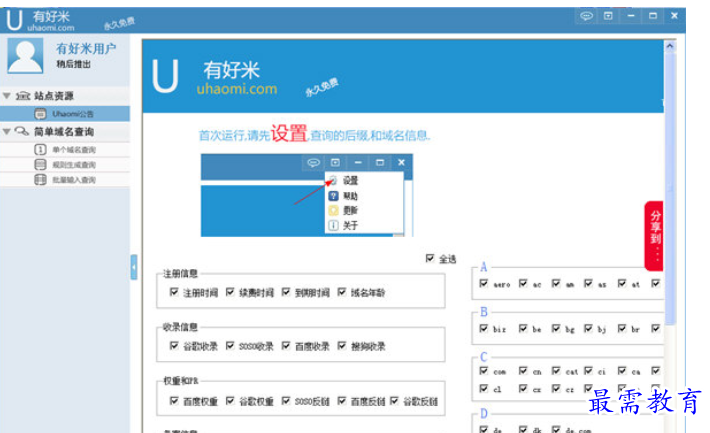Toggle the SOSO反链 checkbox
This screenshot has height=433, width=710.
point(286,401)
